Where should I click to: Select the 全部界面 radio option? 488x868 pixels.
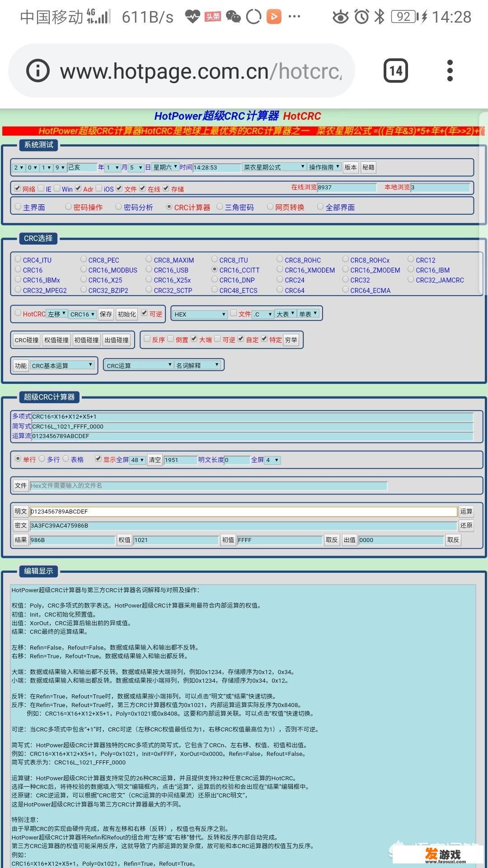[320, 207]
